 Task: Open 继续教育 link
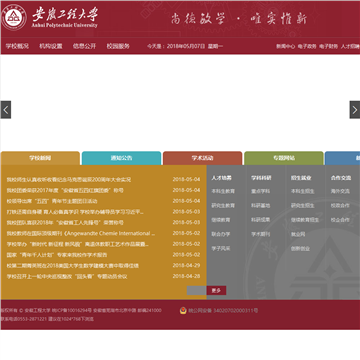(x=221, y=220)
